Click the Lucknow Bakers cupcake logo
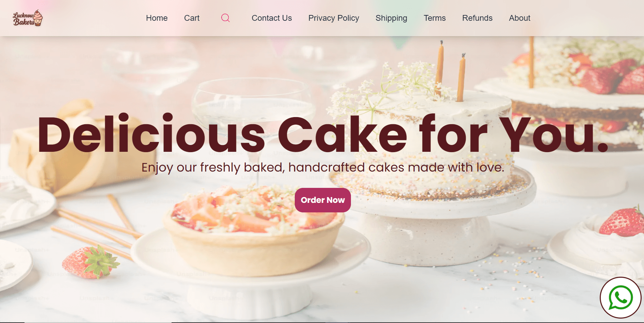The width and height of the screenshot is (644, 323). coord(28,18)
